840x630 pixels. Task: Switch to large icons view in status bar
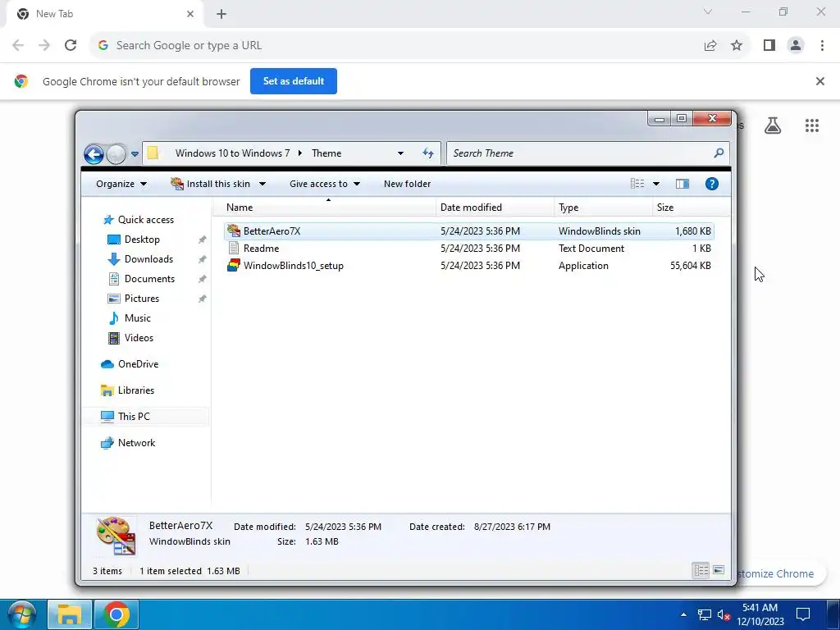pyautogui.click(x=719, y=571)
